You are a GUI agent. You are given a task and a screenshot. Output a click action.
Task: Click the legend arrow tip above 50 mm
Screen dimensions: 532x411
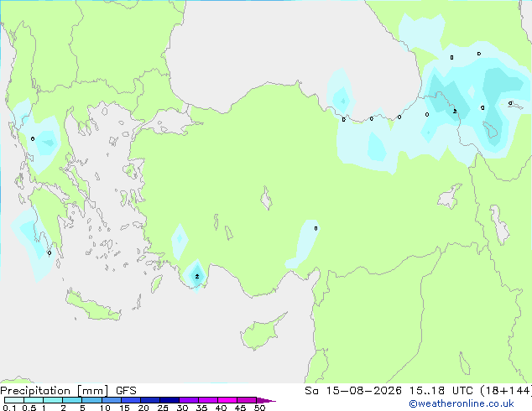tap(266, 400)
